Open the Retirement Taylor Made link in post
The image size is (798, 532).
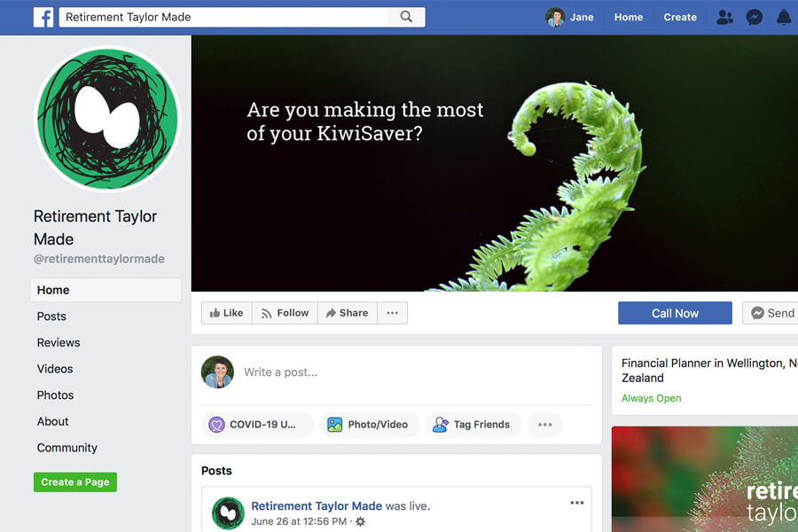tap(317, 506)
